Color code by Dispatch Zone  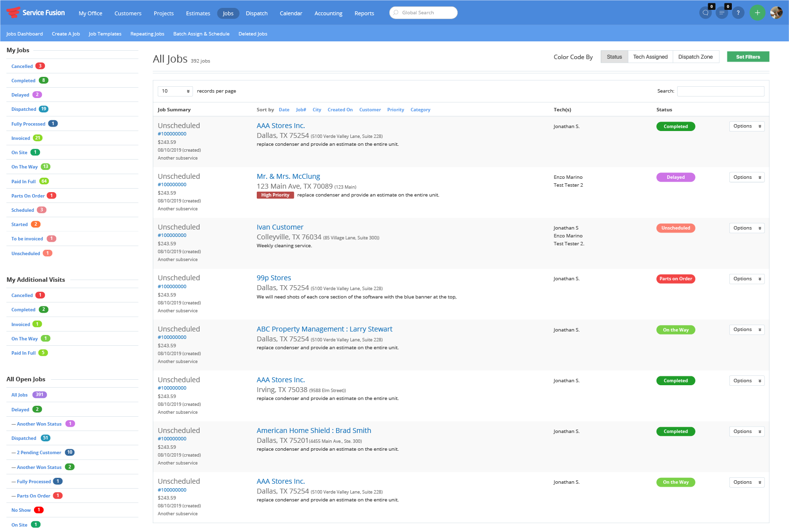point(695,57)
